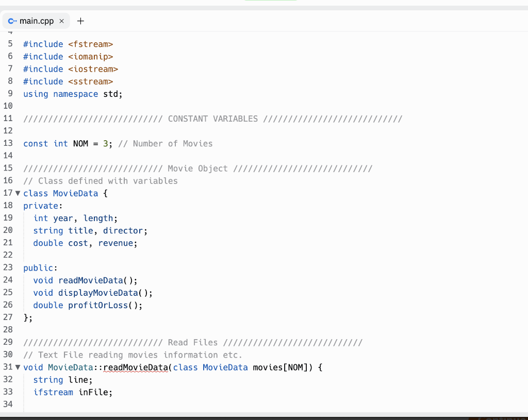Close the main.cpp tab

[x=62, y=21]
